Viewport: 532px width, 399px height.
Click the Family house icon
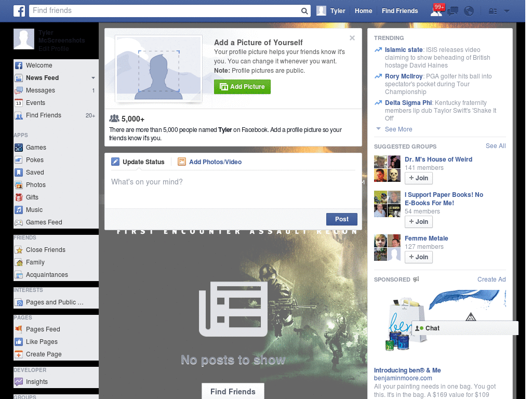[x=19, y=262]
